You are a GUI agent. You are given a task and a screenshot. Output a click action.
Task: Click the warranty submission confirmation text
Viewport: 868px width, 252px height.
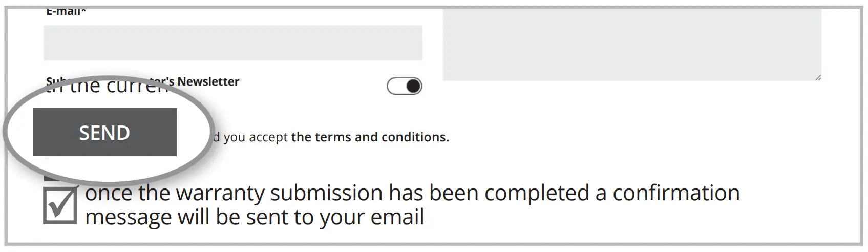[412, 194]
